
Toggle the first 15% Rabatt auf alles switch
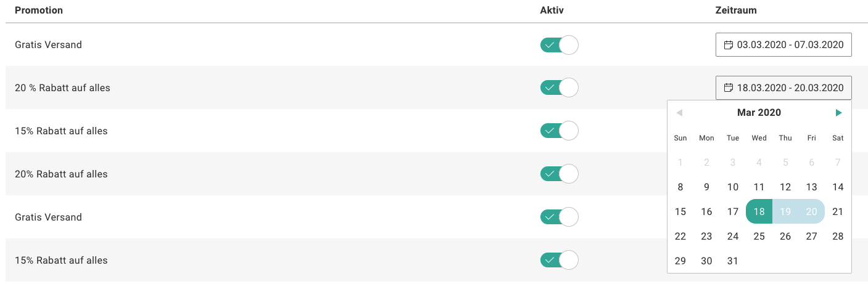[559, 131]
